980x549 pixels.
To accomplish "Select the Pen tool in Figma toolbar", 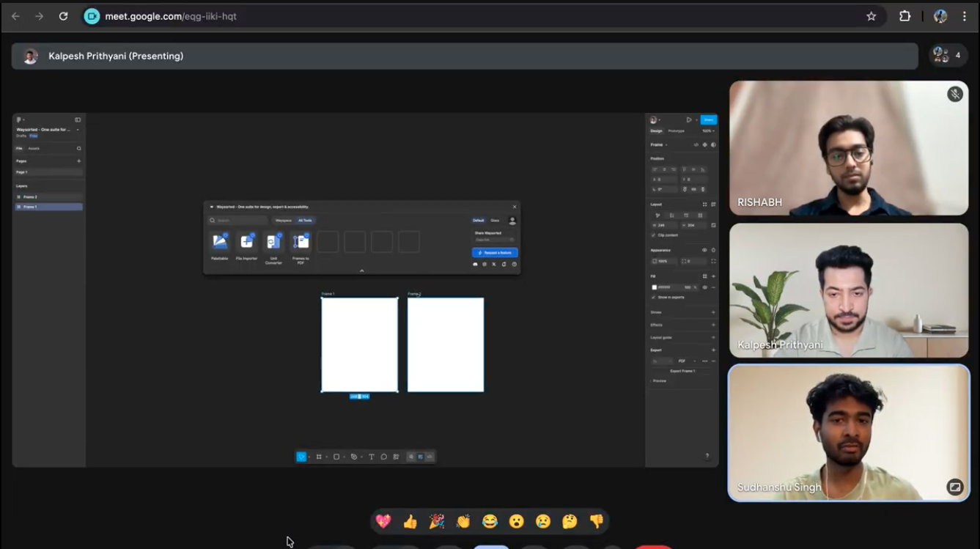I will (x=354, y=457).
